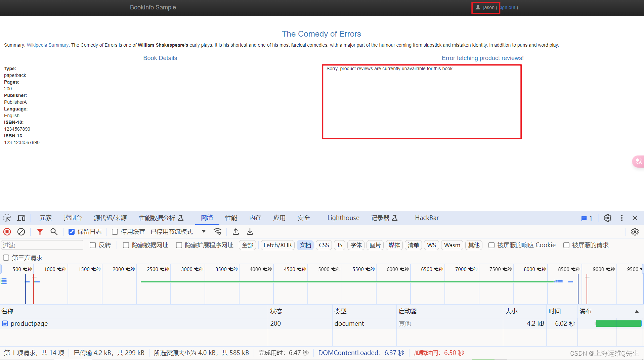This screenshot has width=644, height=360.
Task: Filter by WS requests
Action: click(432, 245)
